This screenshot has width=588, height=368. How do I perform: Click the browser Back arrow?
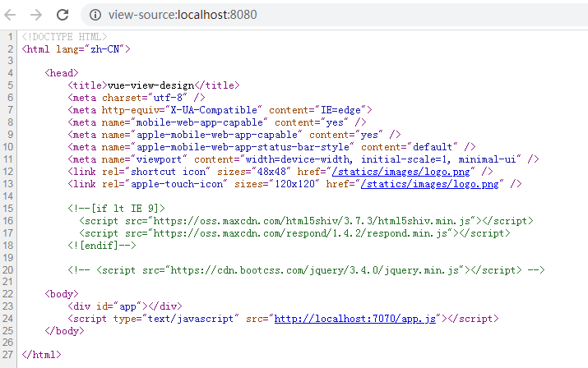pyautogui.click(x=10, y=15)
